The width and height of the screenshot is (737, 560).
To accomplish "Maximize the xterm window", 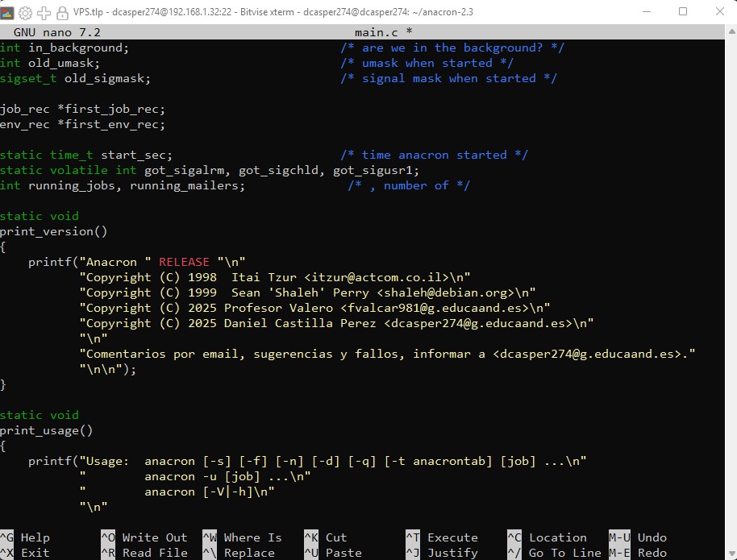I will click(683, 12).
